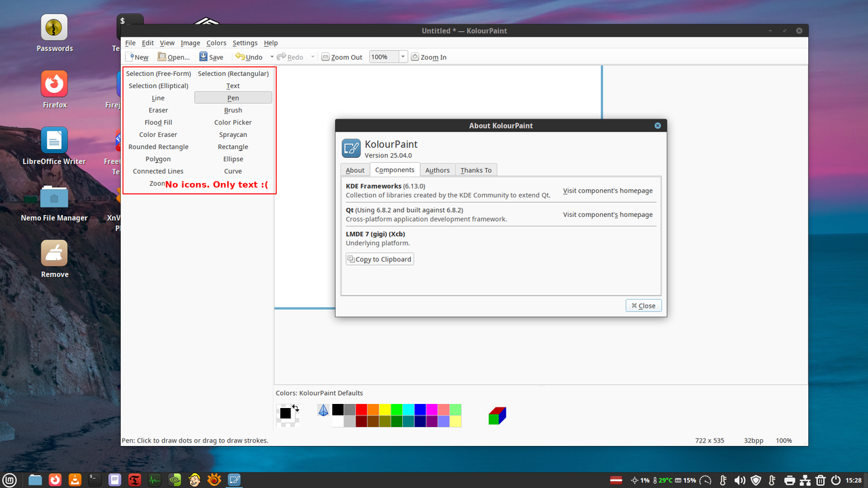Image resolution: width=868 pixels, height=488 pixels.
Task: Select the Ellipse tool
Action: click(x=233, y=159)
